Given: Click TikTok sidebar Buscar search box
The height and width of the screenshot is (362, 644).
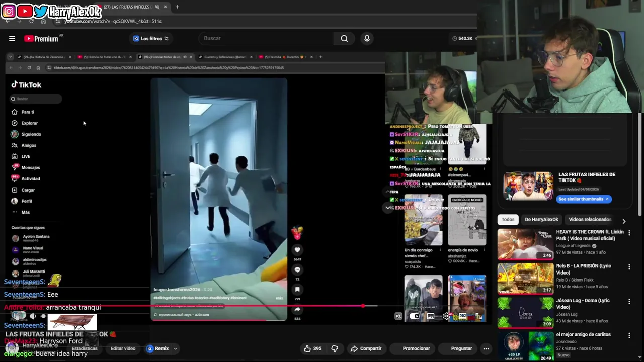Looking at the screenshot, I should pyautogui.click(x=36, y=99).
